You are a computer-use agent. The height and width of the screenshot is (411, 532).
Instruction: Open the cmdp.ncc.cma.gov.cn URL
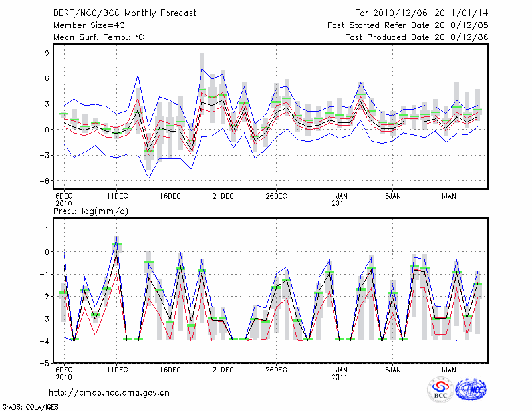(109, 392)
